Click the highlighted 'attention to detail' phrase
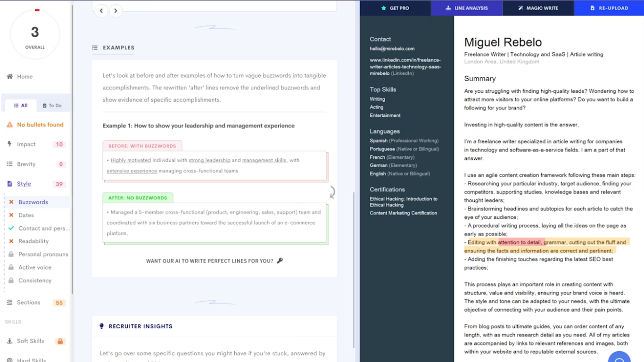644x362 pixels. pos(520,242)
